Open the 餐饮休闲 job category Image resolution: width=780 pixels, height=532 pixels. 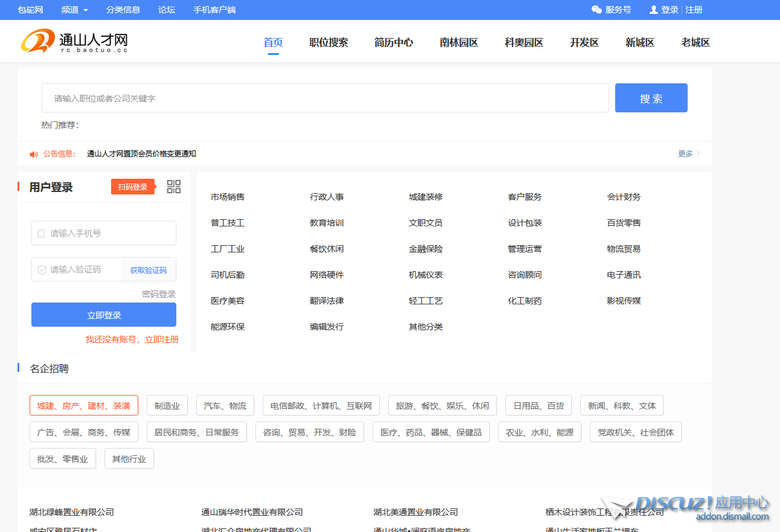pos(327,249)
